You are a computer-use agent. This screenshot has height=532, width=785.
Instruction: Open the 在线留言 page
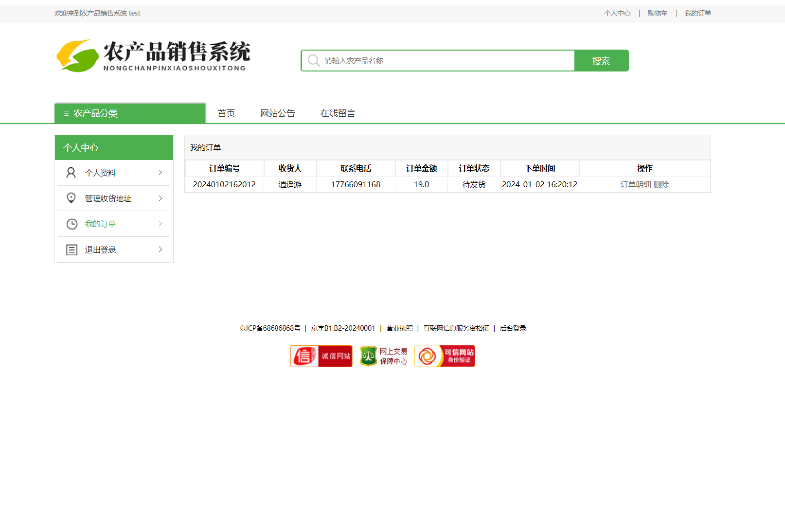pos(338,113)
